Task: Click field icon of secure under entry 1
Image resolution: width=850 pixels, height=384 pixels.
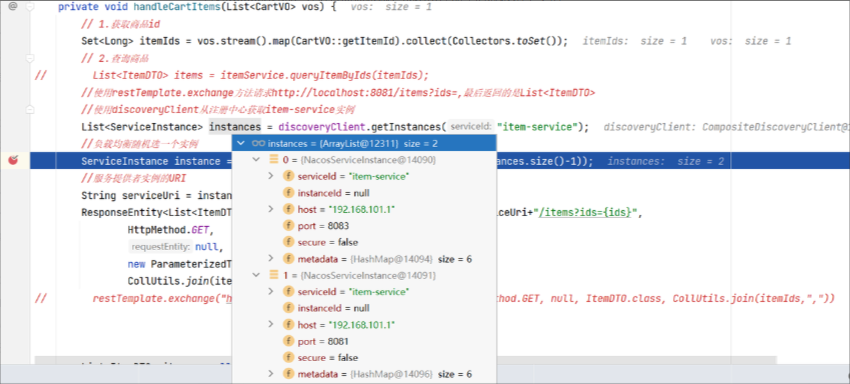Action: [288, 357]
